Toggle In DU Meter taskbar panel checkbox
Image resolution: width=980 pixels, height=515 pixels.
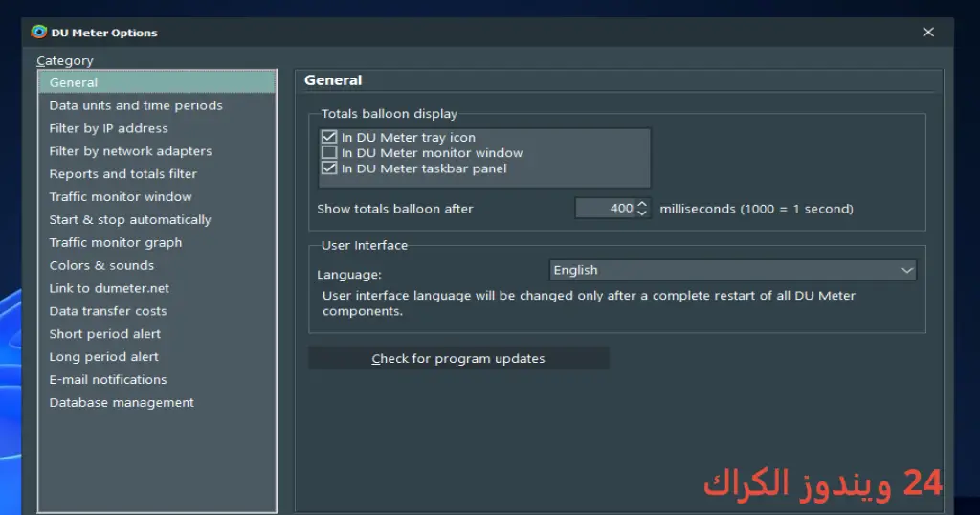pyautogui.click(x=329, y=168)
